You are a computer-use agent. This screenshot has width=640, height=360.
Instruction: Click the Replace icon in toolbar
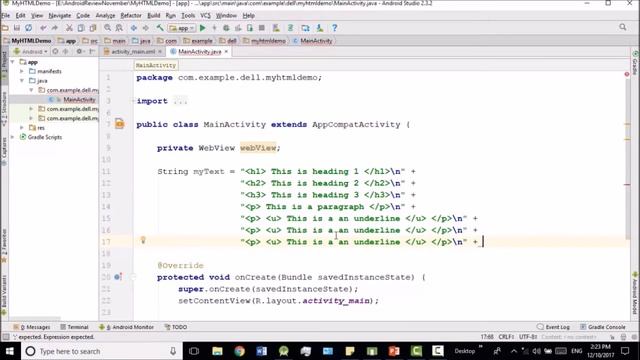click(x=119, y=28)
